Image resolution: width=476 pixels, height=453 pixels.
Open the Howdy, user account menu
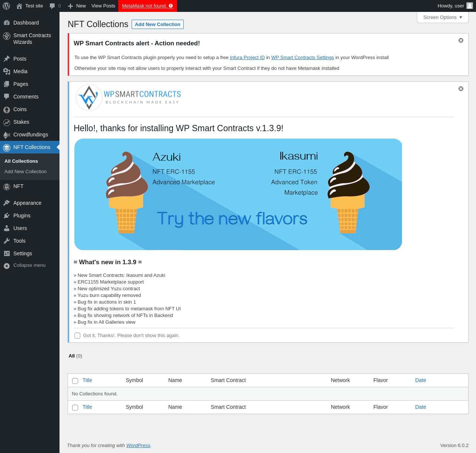pyautogui.click(x=451, y=6)
